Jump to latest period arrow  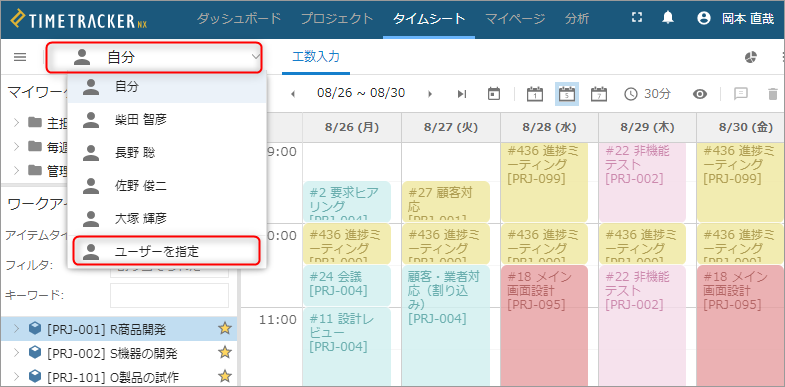click(462, 94)
